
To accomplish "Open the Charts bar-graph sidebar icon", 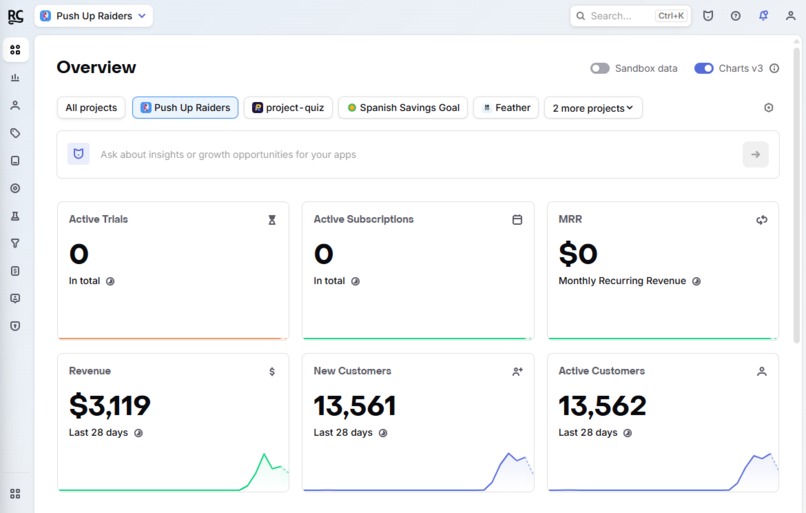I will (15, 78).
